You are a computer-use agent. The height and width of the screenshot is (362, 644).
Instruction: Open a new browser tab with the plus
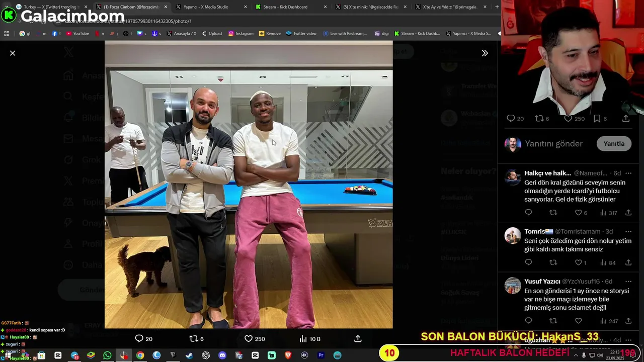497,7
